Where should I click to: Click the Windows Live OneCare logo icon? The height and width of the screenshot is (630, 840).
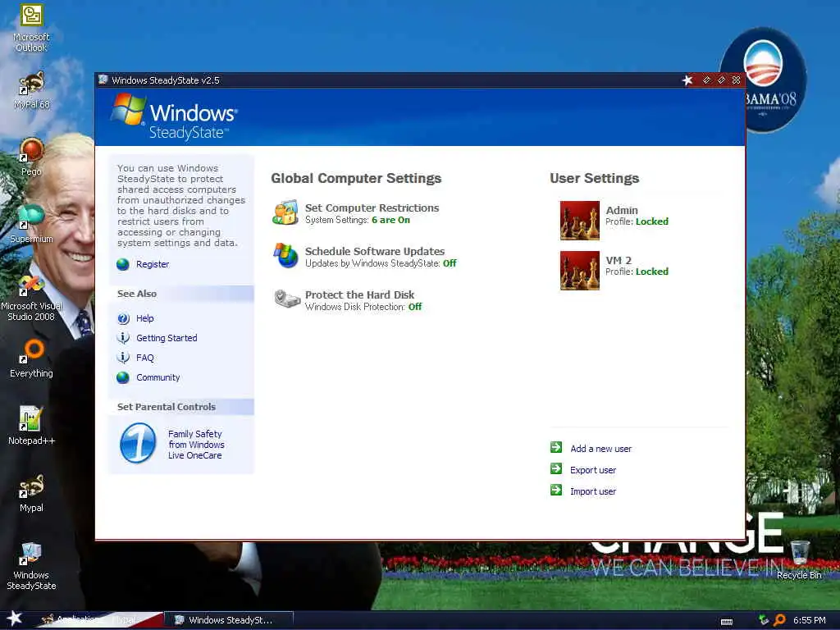pos(138,444)
